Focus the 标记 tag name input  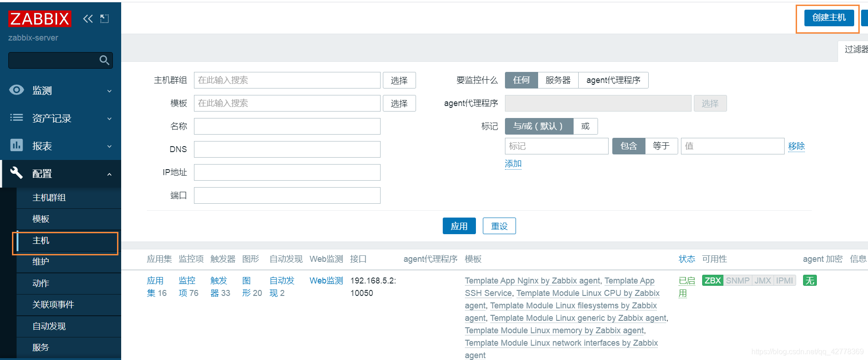557,146
